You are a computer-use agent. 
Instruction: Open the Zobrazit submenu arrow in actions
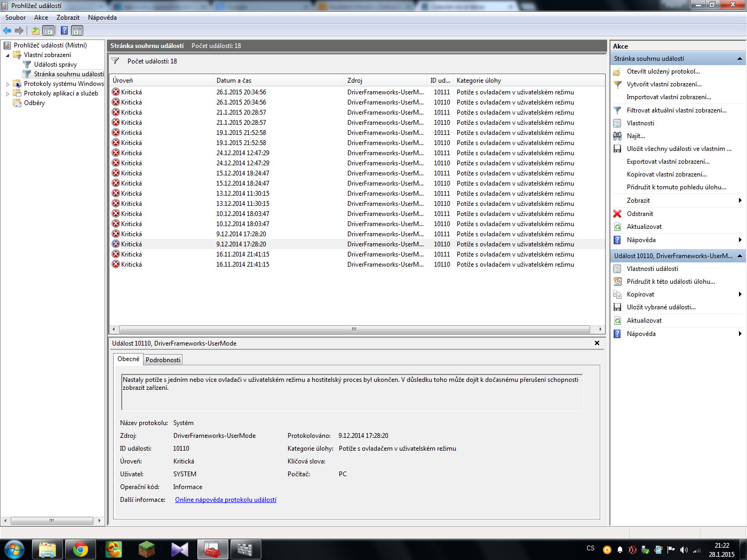[x=740, y=201]
